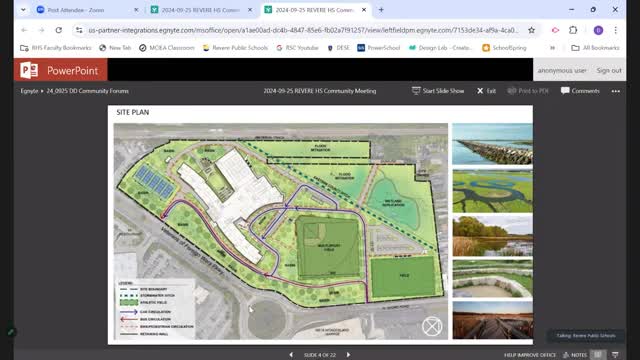Open the RHS Faculty Bookmarks folder
Screen dimensions: 640x360
pyautogui.click(x=56, y=48)
